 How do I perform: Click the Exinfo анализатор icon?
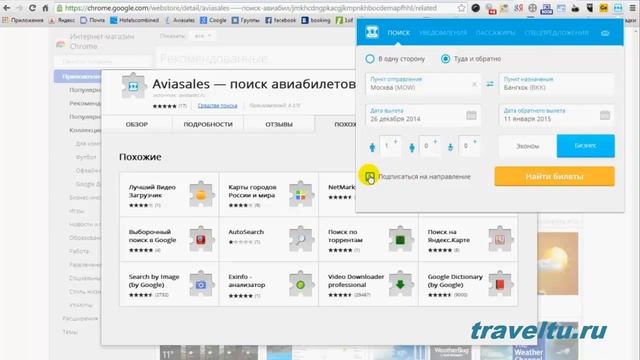coord(301,284)
